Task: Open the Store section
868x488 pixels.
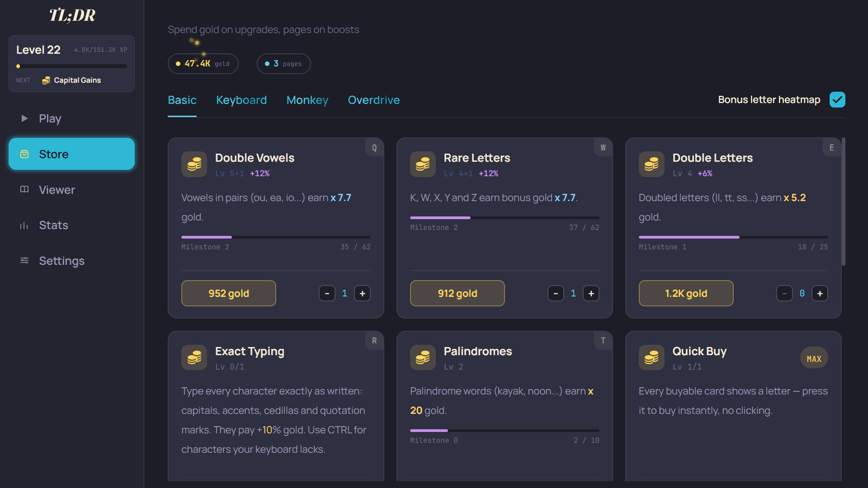Action: click(71, 154)
